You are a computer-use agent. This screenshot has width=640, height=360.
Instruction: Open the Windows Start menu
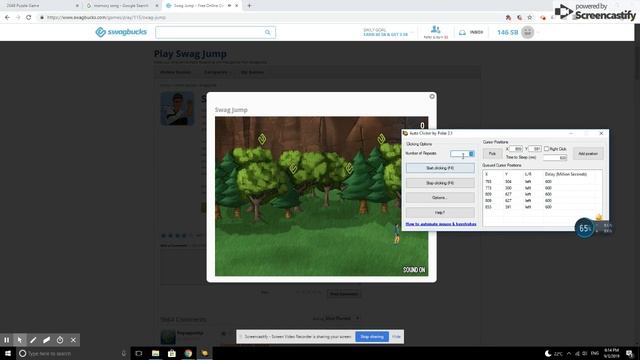8,353
